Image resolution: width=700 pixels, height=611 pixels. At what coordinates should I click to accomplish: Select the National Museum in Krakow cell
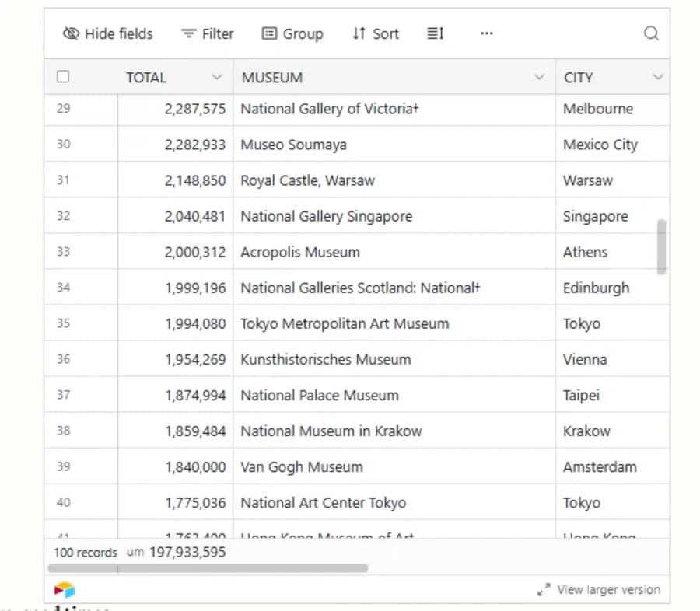pyautogui.click(x=394, y=431)
